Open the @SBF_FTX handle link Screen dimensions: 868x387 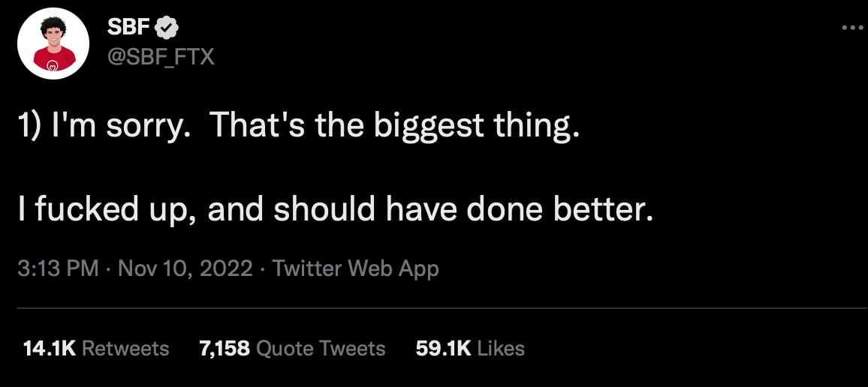pyautogui.click(x=161, y=56)
